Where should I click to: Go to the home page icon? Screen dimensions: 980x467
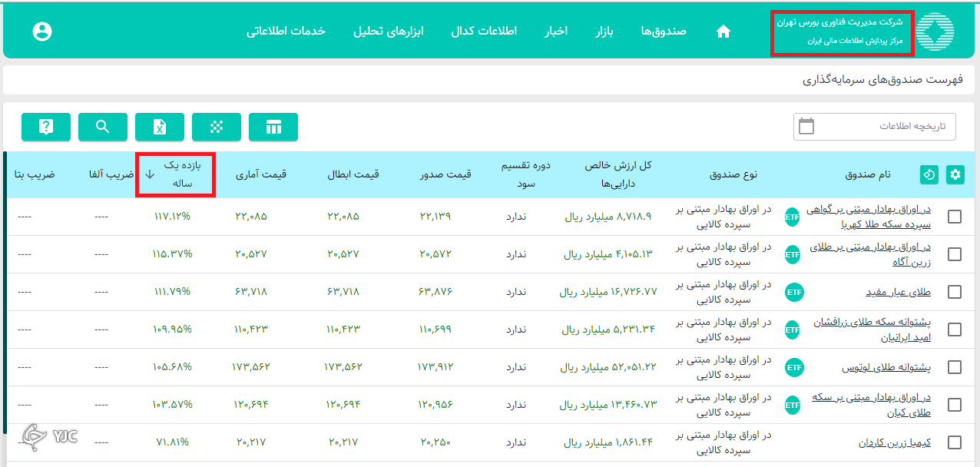click(x=723, y=31)
